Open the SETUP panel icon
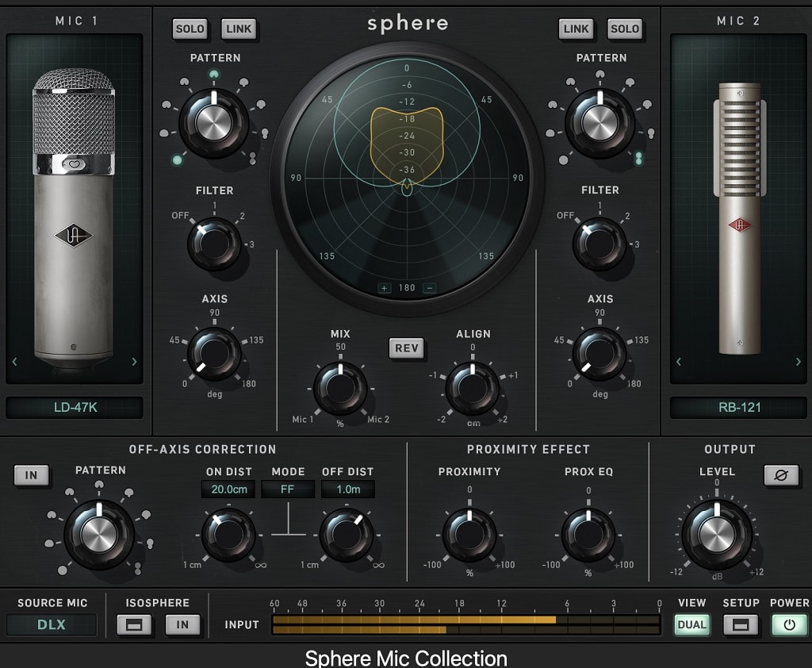 741,625
